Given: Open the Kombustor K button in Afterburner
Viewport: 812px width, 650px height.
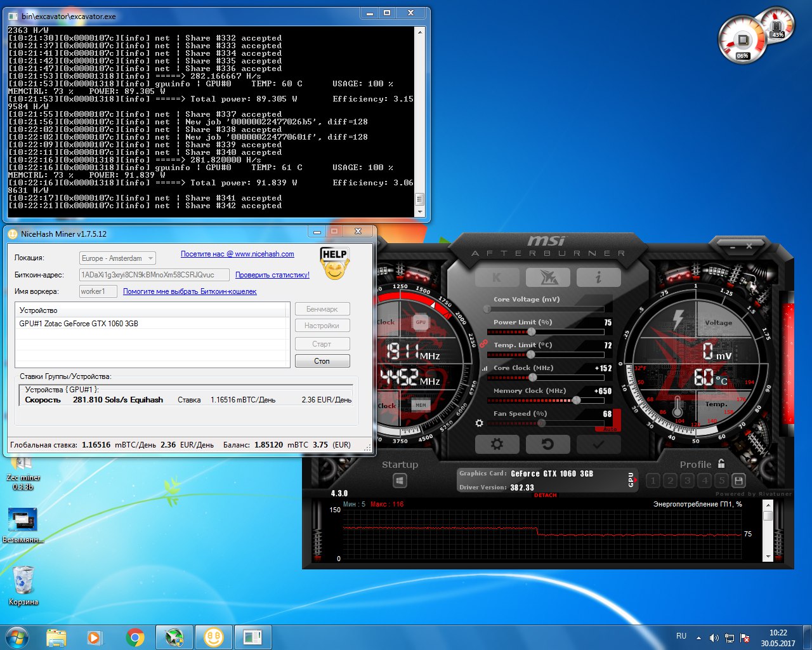Looking at the screenshot, I should [497, 277].
